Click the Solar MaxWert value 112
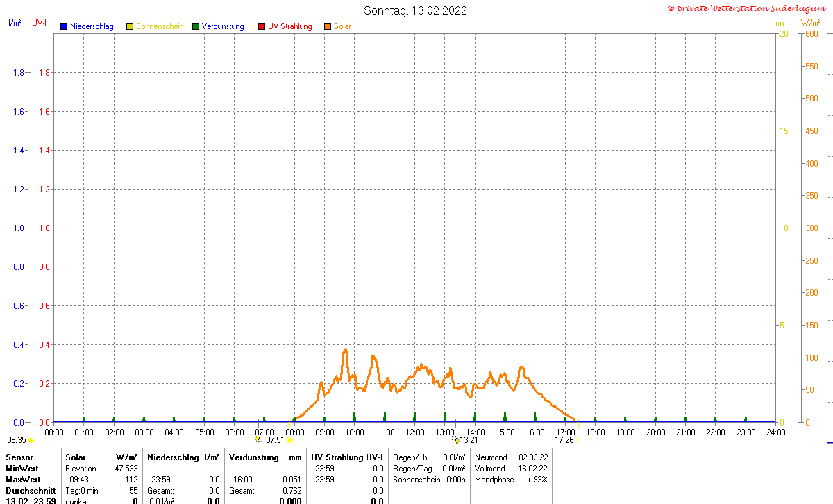Image resolution: width=833 pixels, height=504 pixels. pos(131,480)
